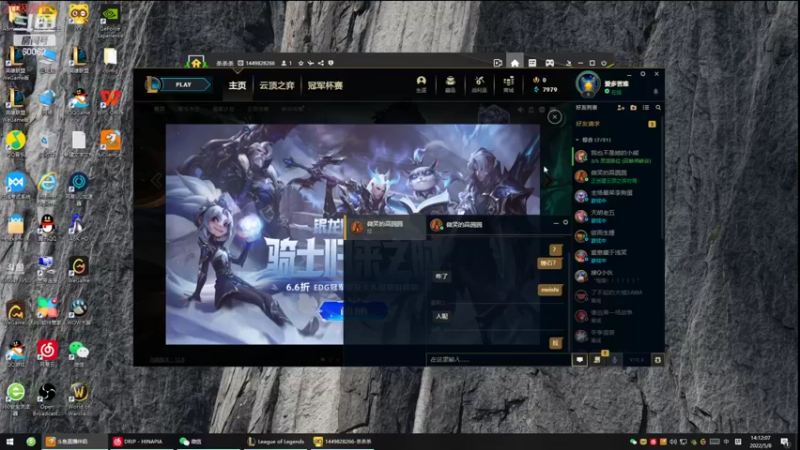Close the promotional banner with circular X
Screen dimensions: 800x450
tap(555, 117)
